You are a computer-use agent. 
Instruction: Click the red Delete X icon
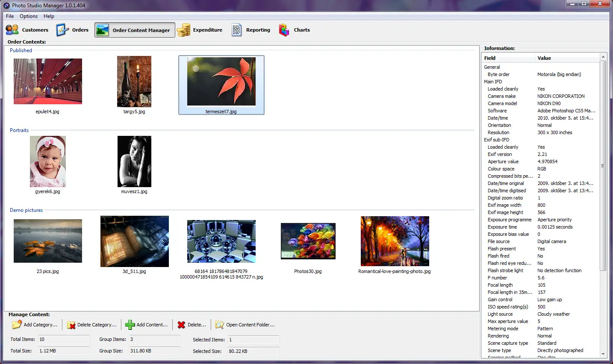coord(182,325)
